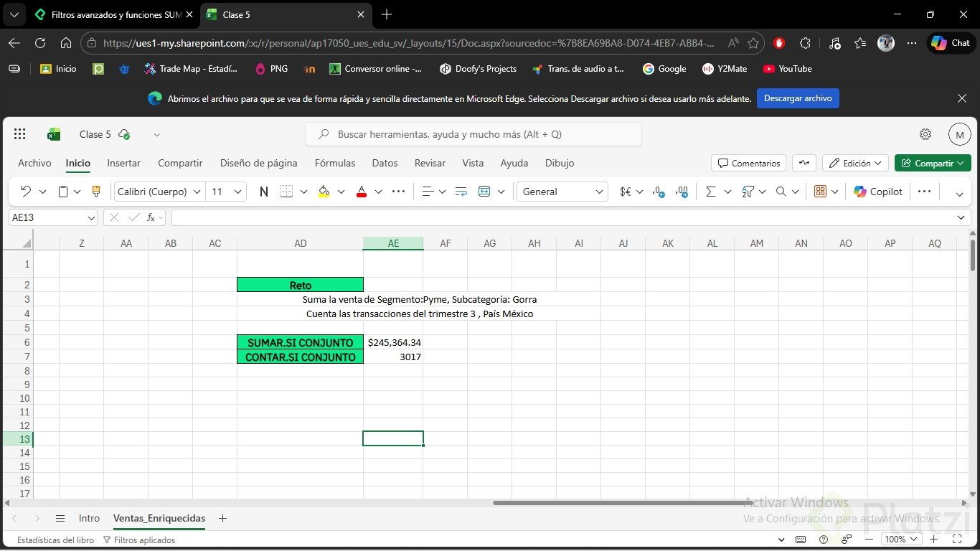
Task: Apply currency number format
Action: [x=626, y=192]
